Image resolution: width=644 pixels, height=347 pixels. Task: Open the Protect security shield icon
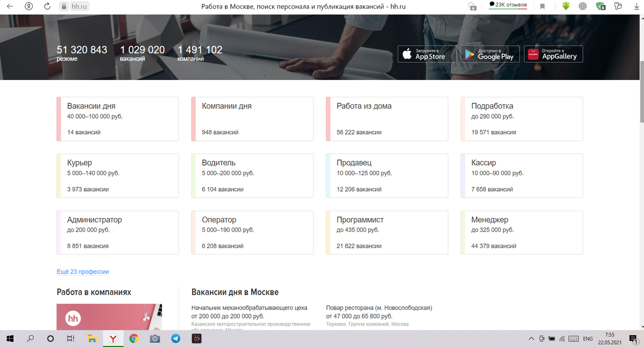click(x=601, y=6)
